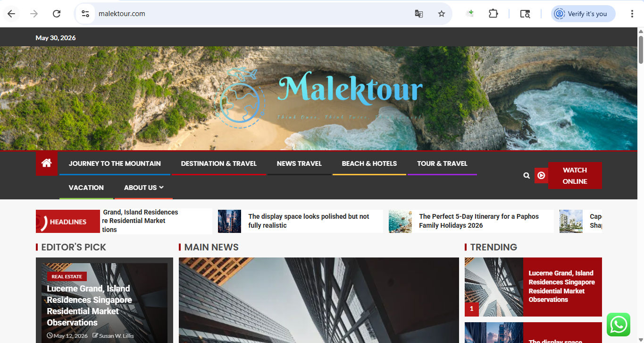Open the WhatsApp chat icon
Image resolution: width=644 pixels, height=343 pixels.
coord(619,325)
